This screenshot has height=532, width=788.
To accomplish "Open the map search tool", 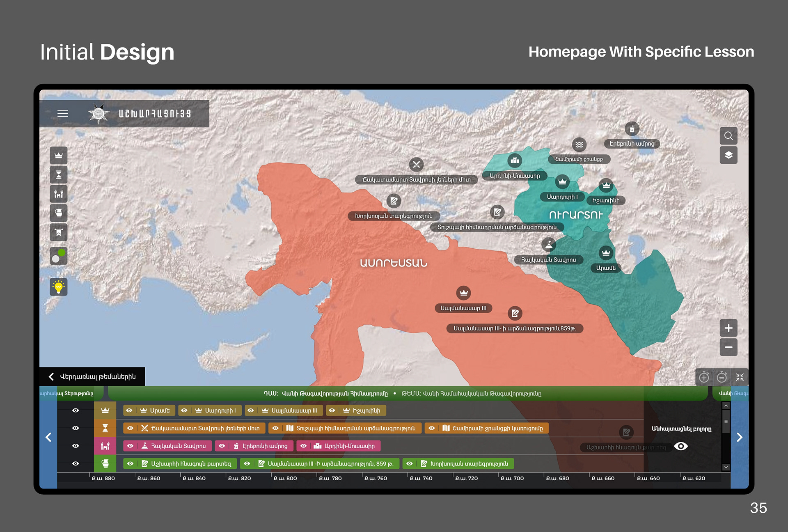I will click(x=728, y=136).
